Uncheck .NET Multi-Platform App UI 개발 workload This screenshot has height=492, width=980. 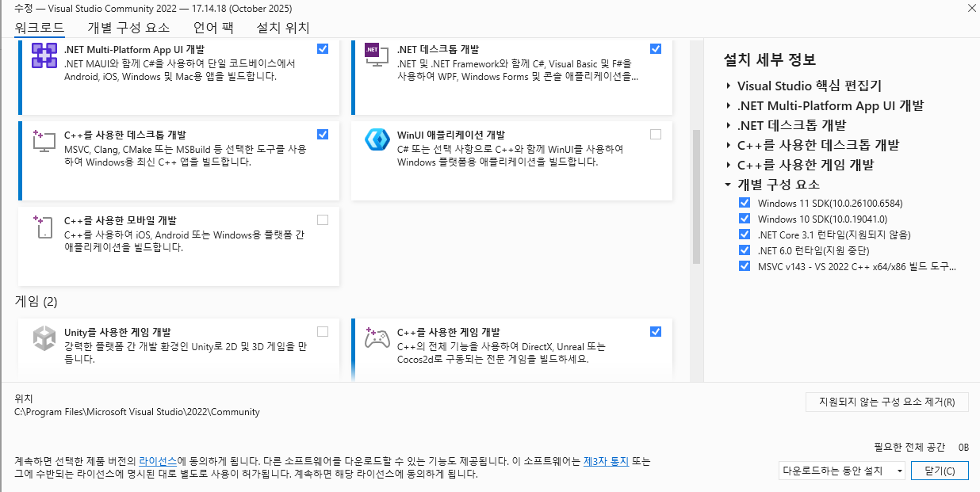[323, 48]
